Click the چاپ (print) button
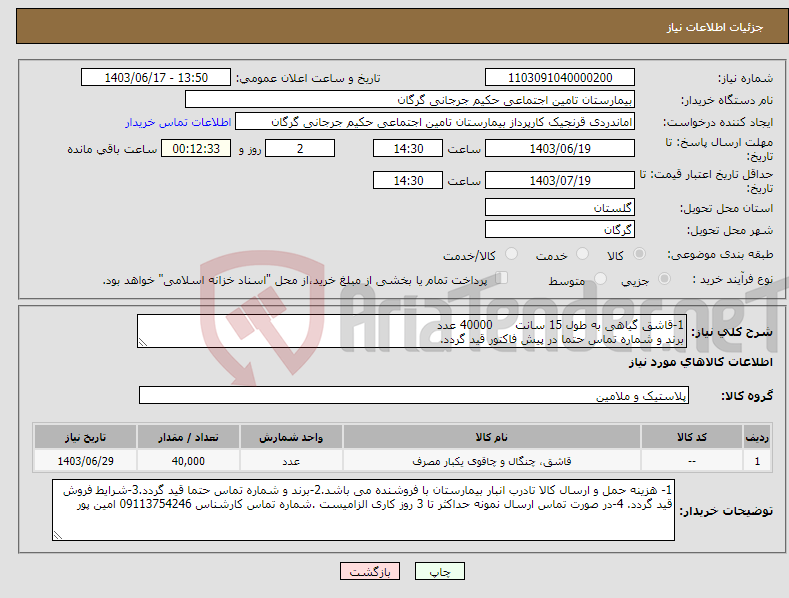Viewport: 789px width, 598px height. coord(439,571)
